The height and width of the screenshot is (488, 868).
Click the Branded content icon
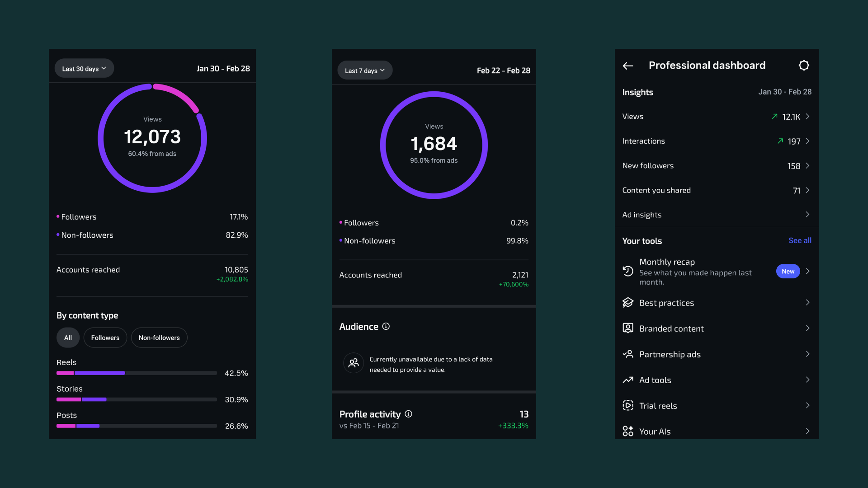(x=628, y=328)
